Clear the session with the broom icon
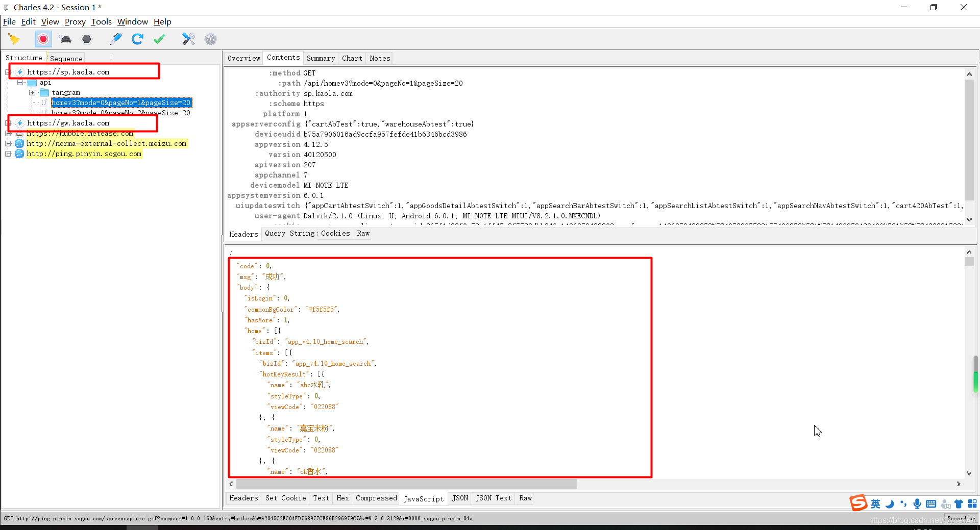 (14, 39)
